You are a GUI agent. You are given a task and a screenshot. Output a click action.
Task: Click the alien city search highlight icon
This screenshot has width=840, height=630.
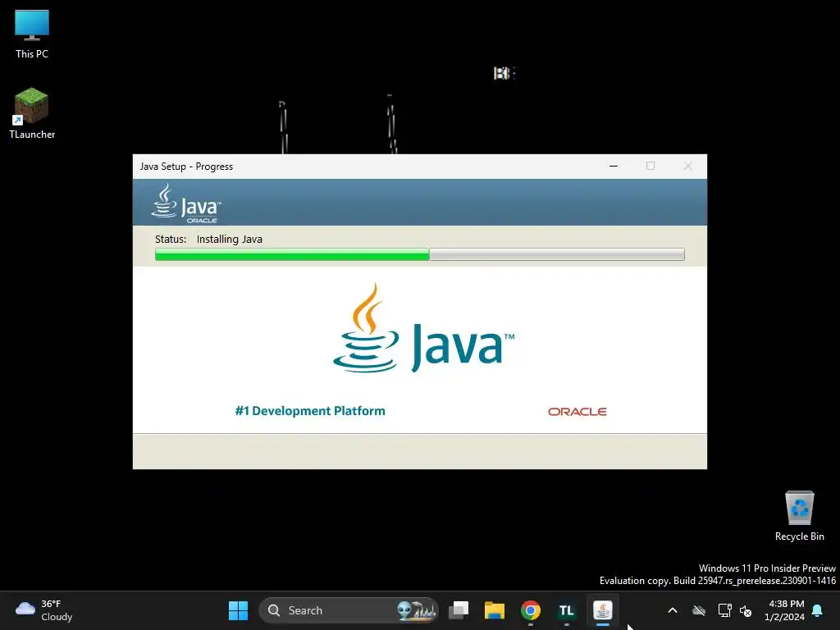[x=416, y=610]
